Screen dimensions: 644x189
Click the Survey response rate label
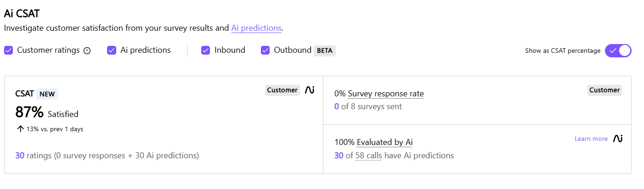tap(385, 94)
